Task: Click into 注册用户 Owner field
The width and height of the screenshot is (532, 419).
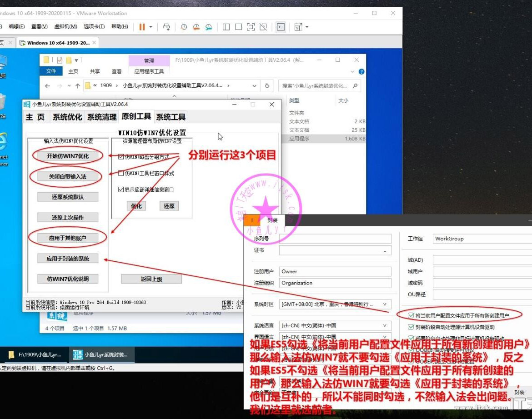Action: 335,272
